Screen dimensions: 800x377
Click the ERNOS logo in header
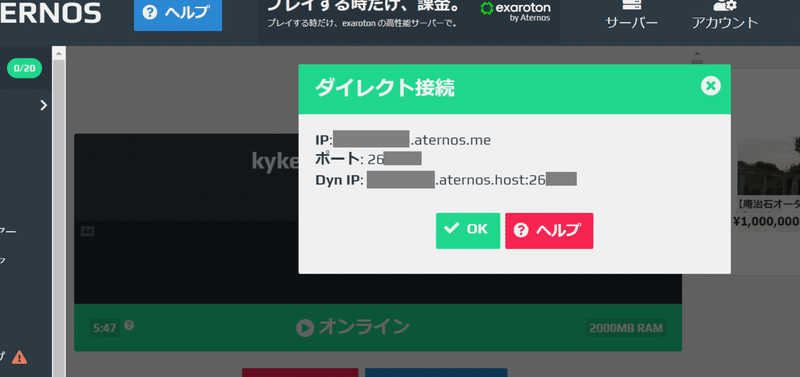51,13
